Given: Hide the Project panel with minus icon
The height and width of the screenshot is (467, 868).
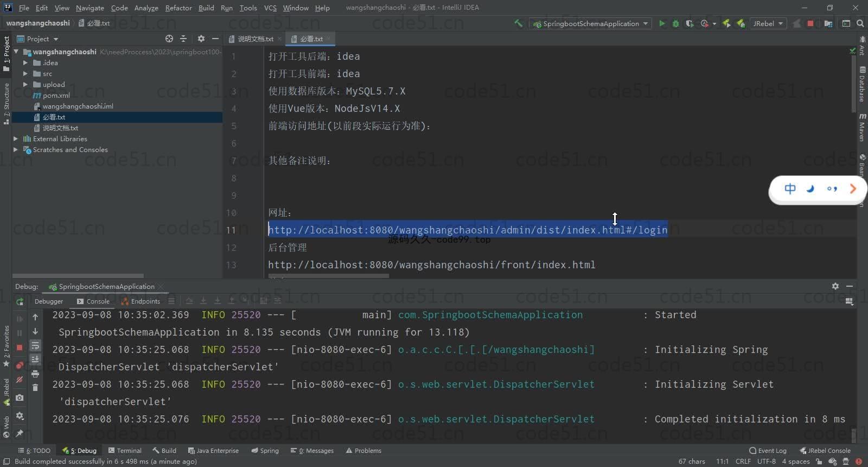Looking at the screenshot, I should coord(215,39).
